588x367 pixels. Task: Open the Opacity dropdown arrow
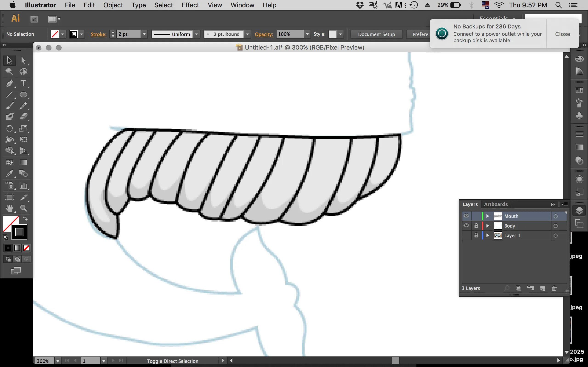click(x=307, y=34)
